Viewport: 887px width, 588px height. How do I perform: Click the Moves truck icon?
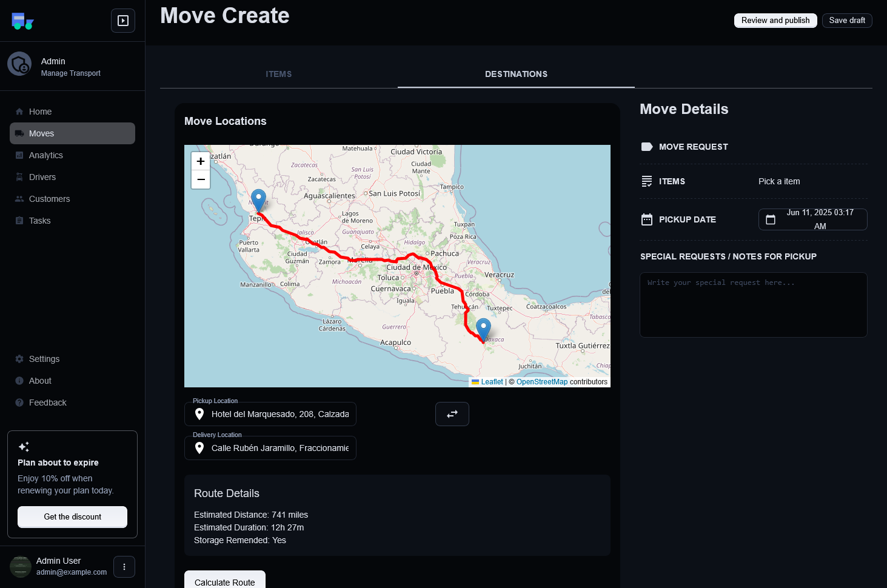(19, 133)
